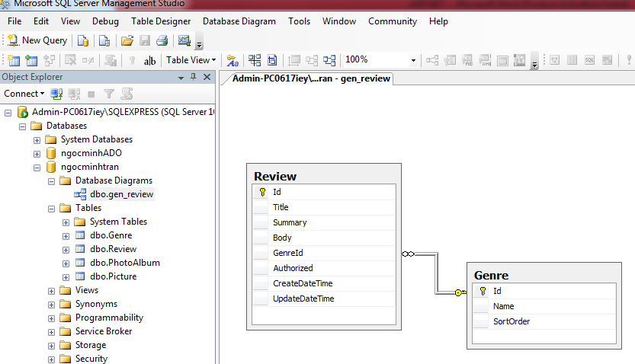Select the Genre table title in diagram
This screenshot has width=635, height=364.
(x=491, y=276)
